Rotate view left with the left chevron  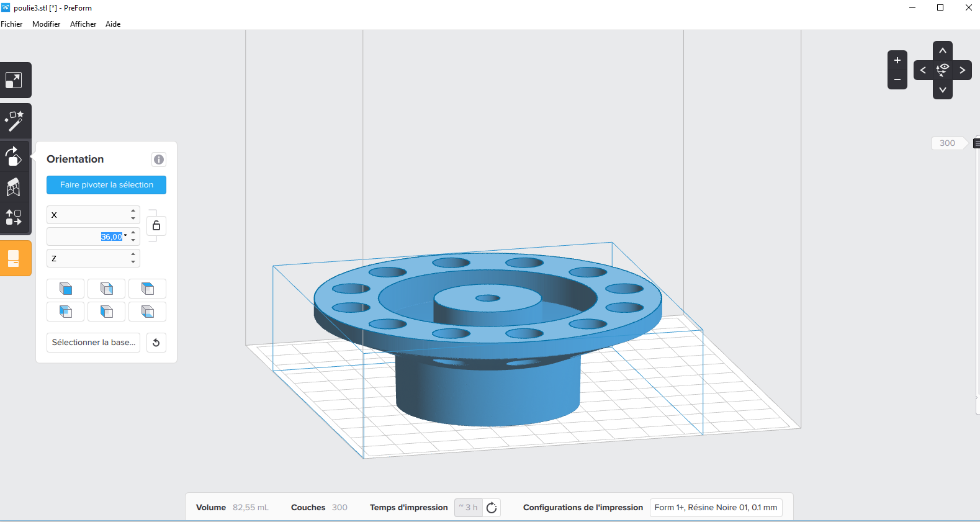click(923, 70)
